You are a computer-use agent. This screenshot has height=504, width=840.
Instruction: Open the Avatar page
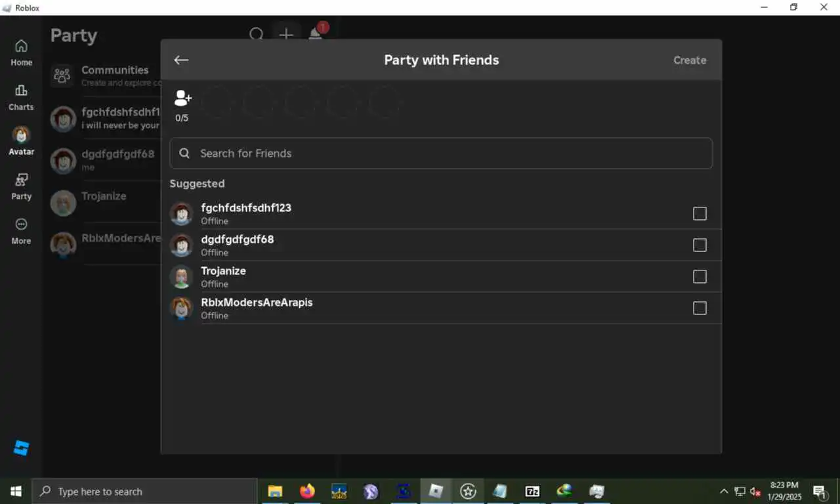tap(21, 141)
